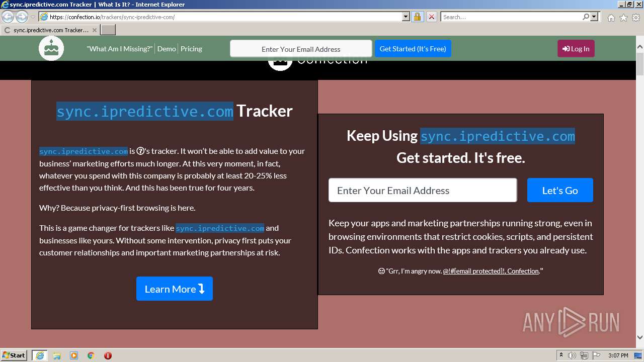The width and height of the screenshot is (644, 362).
Task: Click the browser search box
Action: [x=511, y=17]
